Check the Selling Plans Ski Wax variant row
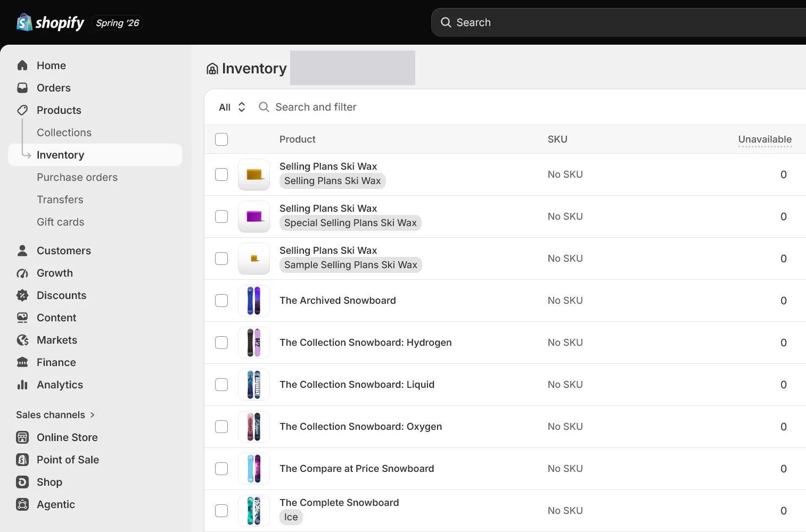The image size is (806, 532). click(221, 174)
